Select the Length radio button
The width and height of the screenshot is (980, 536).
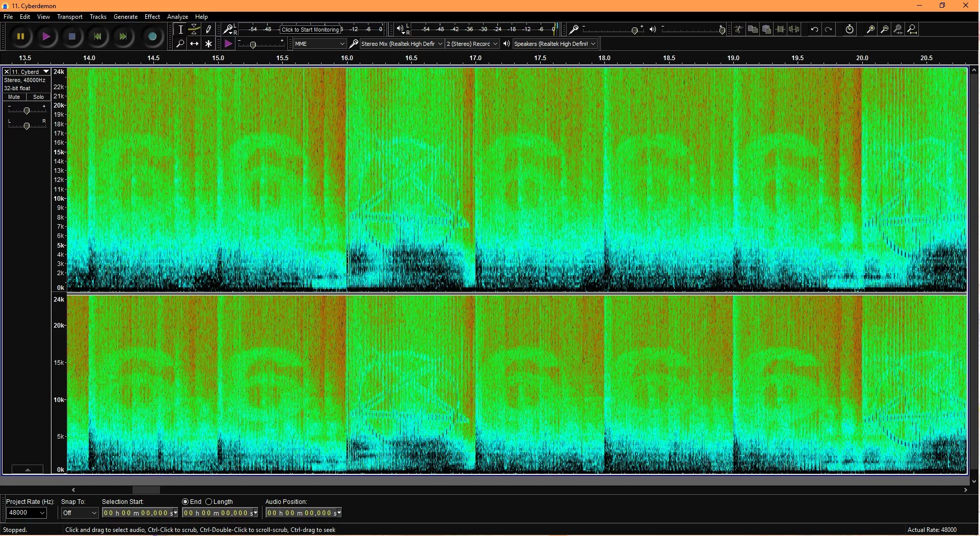(208, 502)
